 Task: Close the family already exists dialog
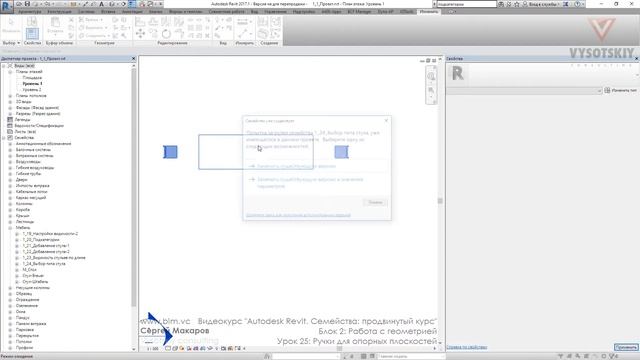(386, 120)
